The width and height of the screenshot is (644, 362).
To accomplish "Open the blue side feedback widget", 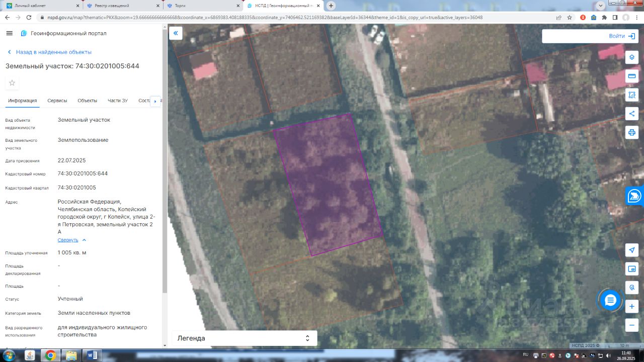I will click(x=635, y=196).
